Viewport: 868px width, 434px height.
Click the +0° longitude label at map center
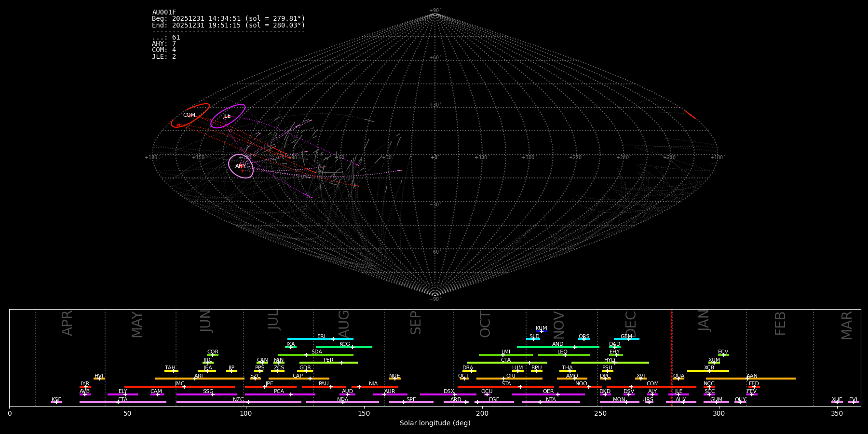coord(434,157)
